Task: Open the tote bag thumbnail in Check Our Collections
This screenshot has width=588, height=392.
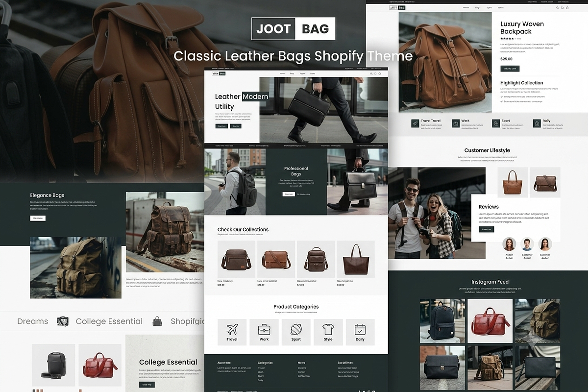Action: (356, 259)
